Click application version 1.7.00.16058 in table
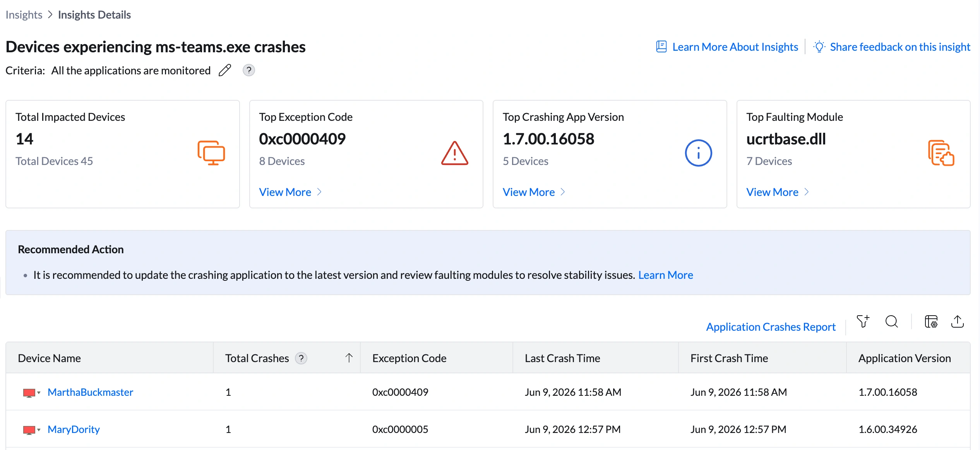The image size is (980, 450). tap(888, 392)
